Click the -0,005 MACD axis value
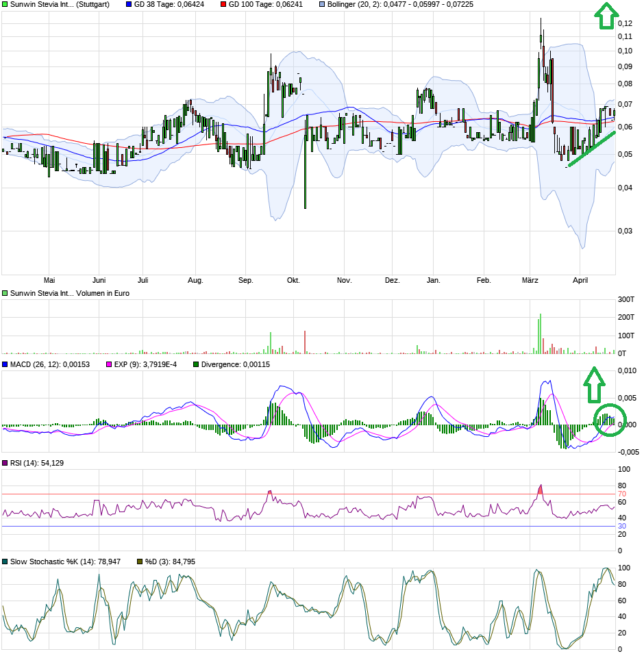This screenshot has width=644, height=656. 628,452
